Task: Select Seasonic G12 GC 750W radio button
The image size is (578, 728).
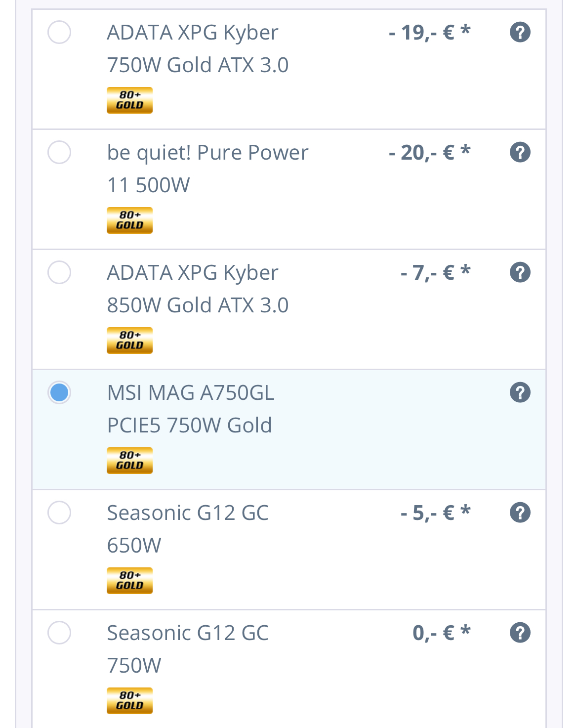Action: pos(59,633)
